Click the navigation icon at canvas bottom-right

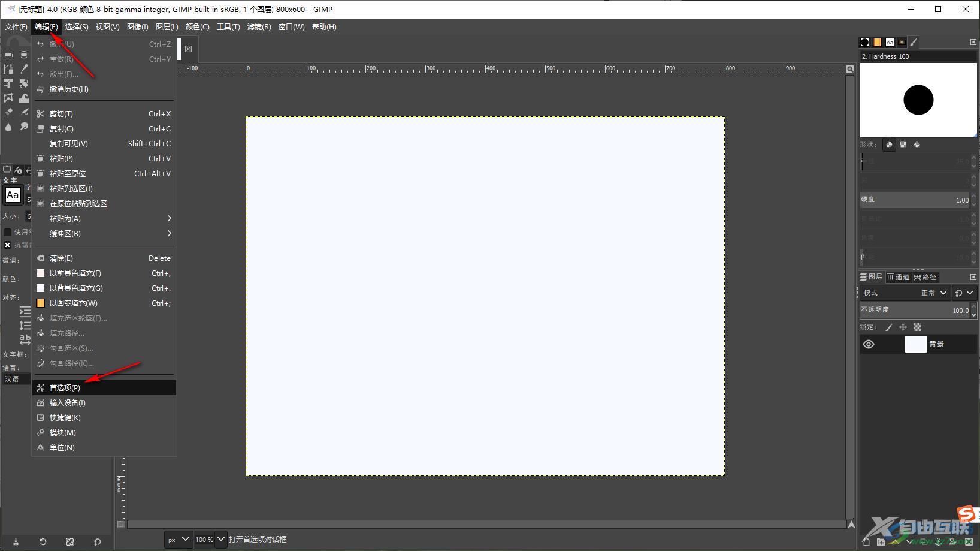[851, 525]
